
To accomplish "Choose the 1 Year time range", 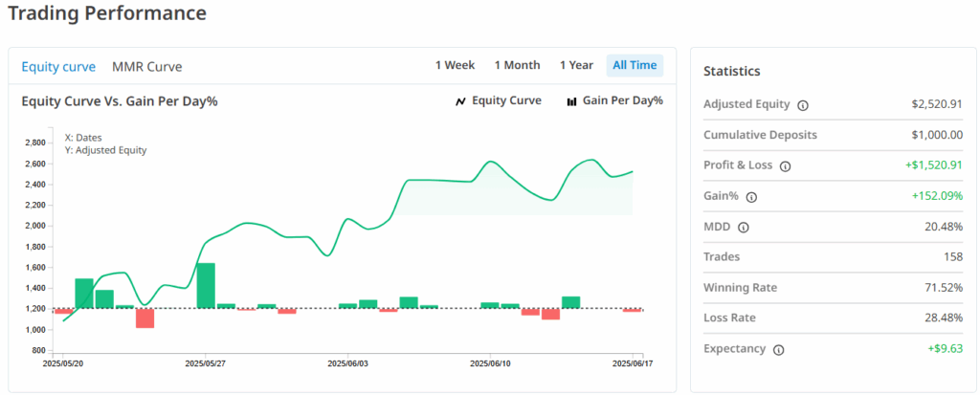I will 576,65.
